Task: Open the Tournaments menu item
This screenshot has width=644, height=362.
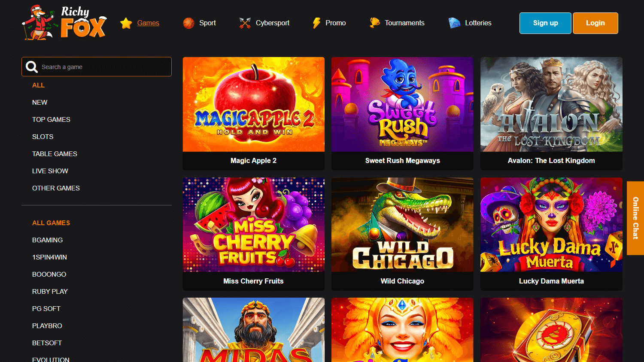Action: (404, 23)
